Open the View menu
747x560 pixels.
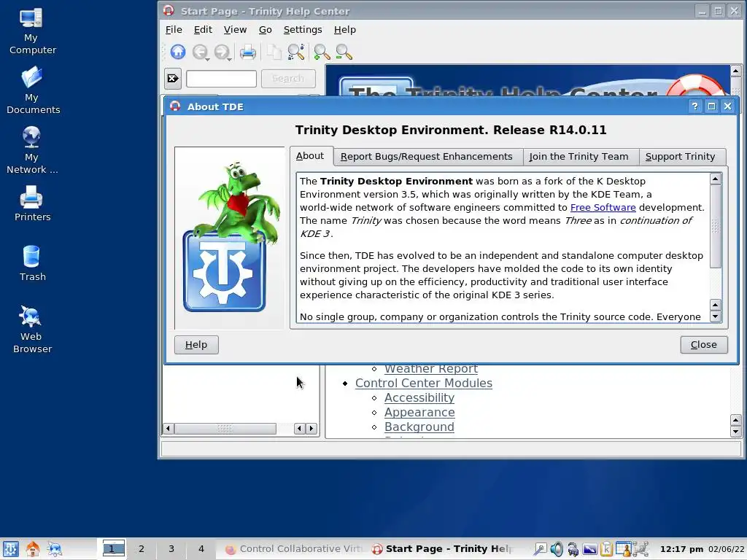coord(236,29)
